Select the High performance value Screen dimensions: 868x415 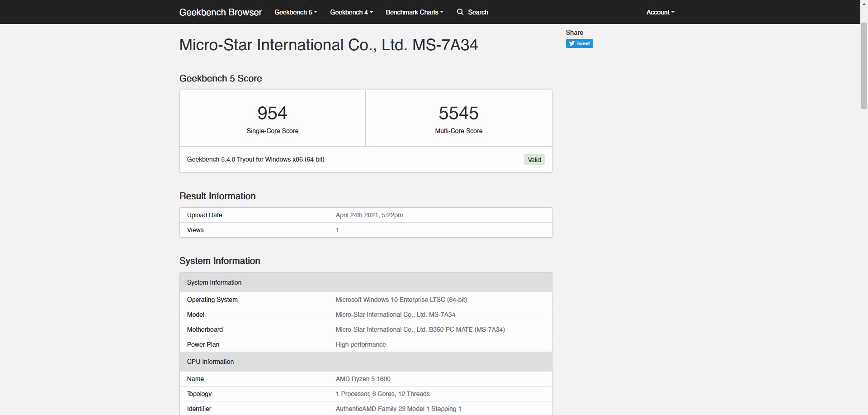[361, 344]
